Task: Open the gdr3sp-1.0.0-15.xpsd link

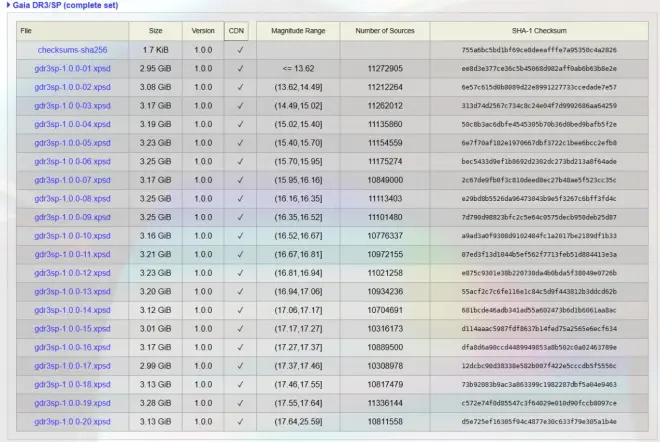Action: click(72, 328)
